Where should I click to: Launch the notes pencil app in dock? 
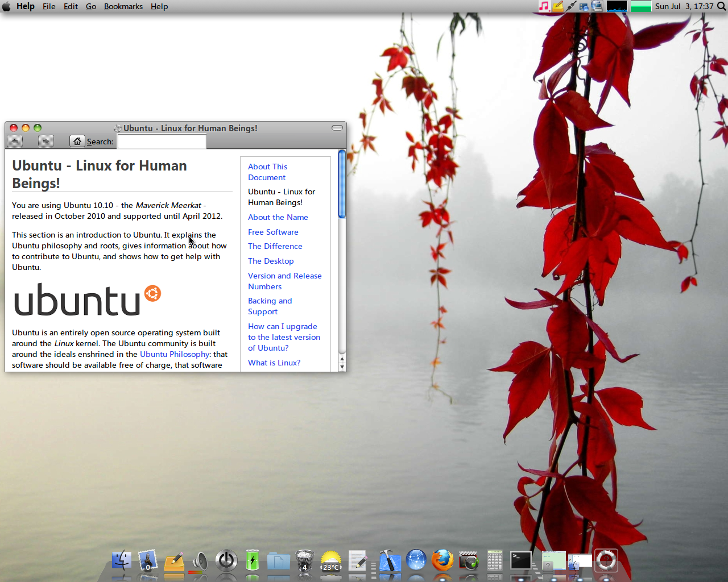click(174, 561)
